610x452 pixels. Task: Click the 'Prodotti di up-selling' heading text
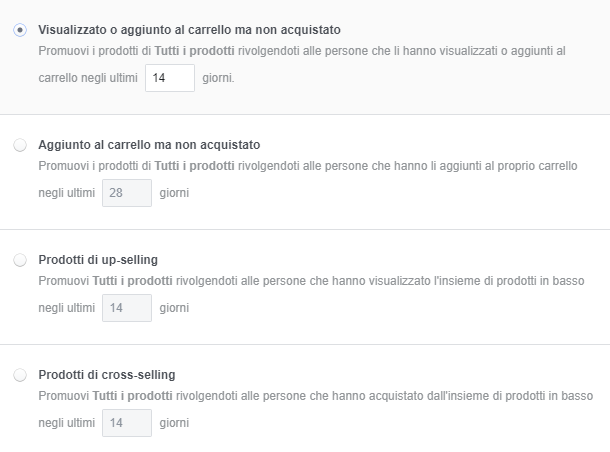coord(98,260)
